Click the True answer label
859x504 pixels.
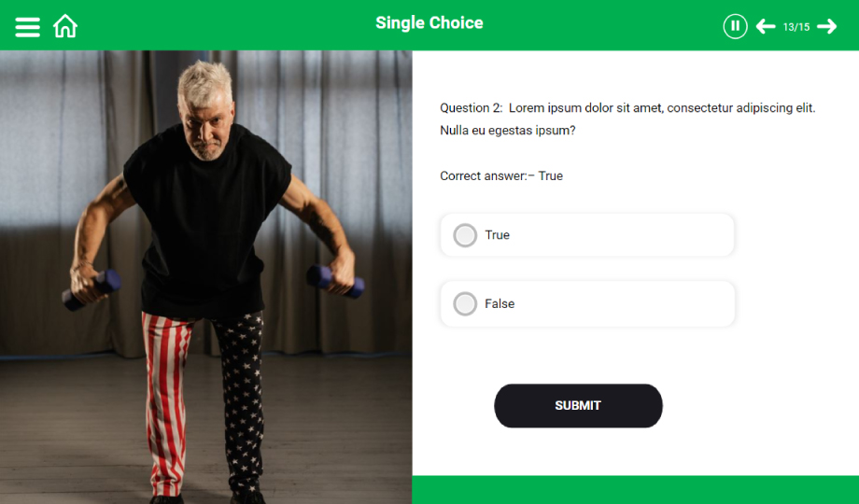click(x=497, y=235)
